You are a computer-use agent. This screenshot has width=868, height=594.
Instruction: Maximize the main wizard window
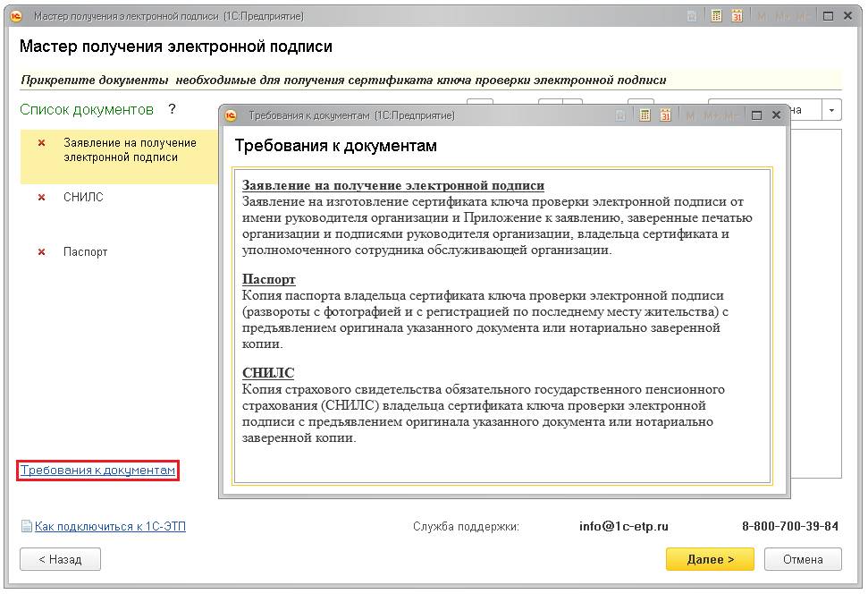tap(828, 16)
